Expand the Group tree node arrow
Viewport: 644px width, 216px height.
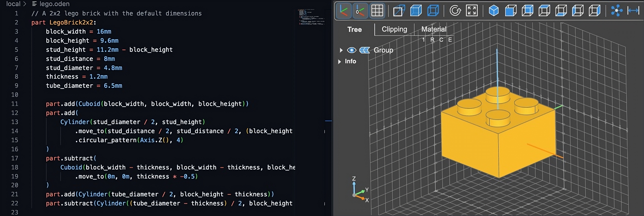(341, 50)
